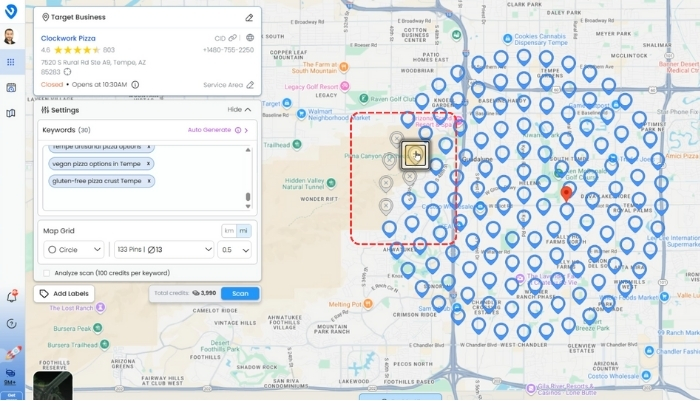Click the Cookies Cannabis Dispensary marker
Screen dimensions: 700x401
(507, 39)
